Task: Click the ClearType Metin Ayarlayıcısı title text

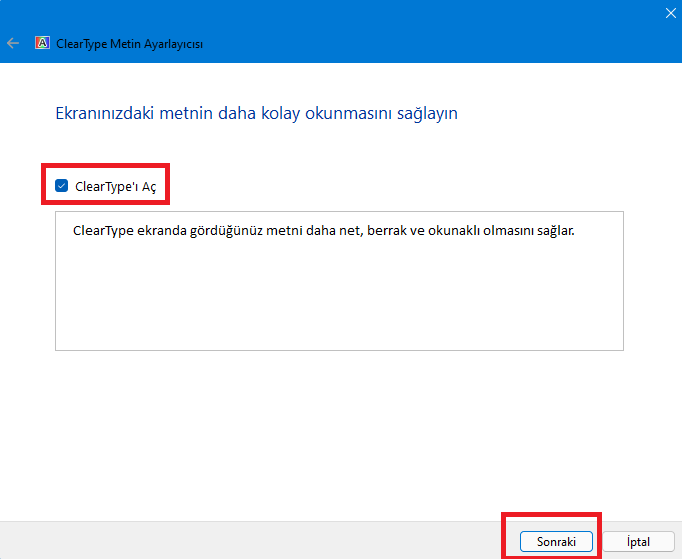Action: click(x=130, y=44)
